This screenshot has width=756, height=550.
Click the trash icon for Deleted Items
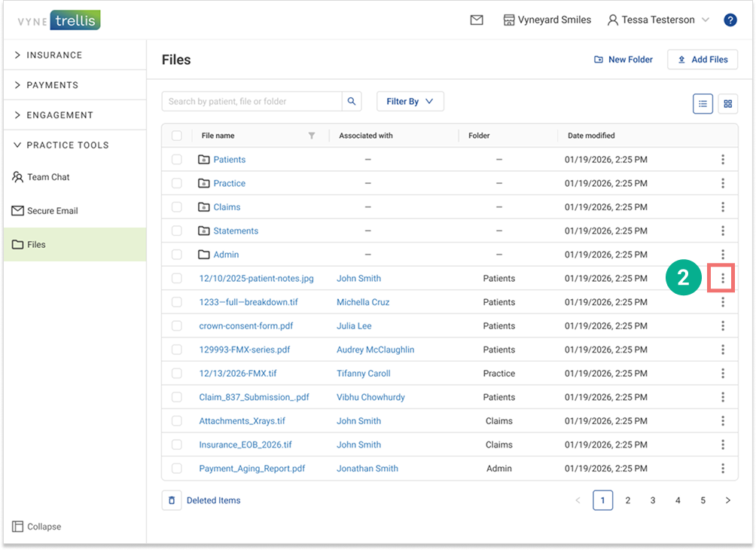pos(172,500)
